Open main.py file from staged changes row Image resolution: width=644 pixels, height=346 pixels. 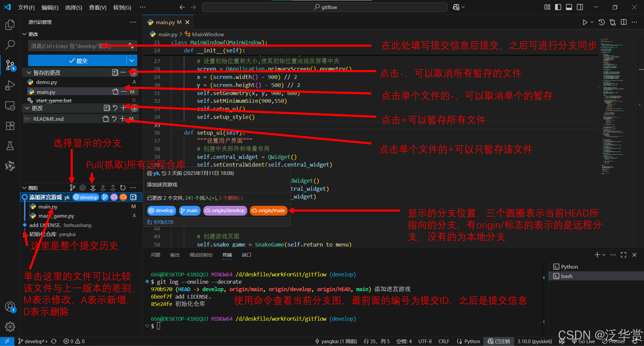pos(115,92)
